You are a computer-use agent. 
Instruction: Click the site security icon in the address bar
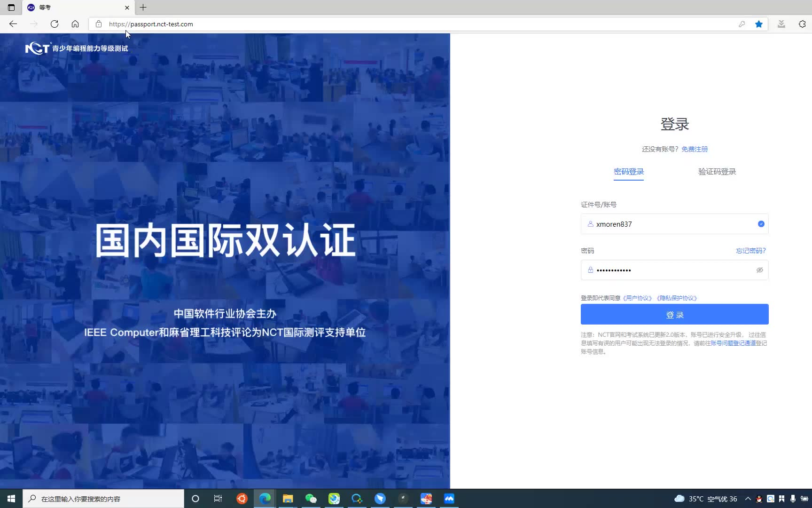98,24
